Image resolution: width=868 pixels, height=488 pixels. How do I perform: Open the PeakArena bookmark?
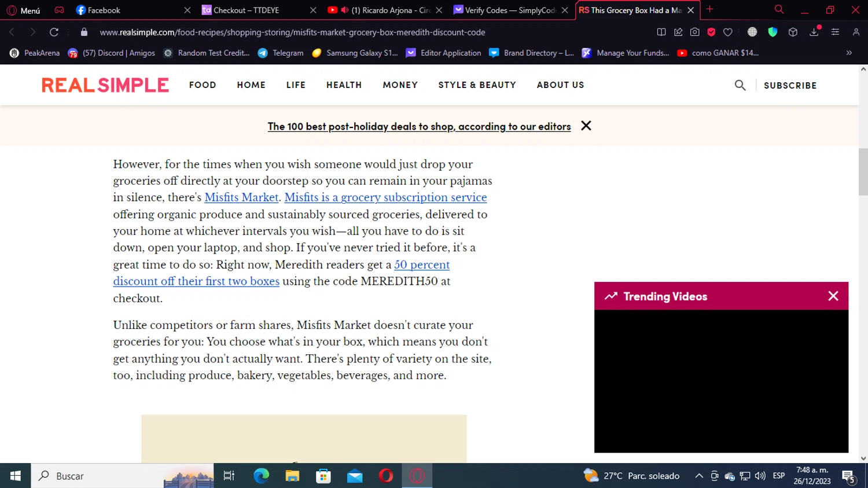pos(35,53)
